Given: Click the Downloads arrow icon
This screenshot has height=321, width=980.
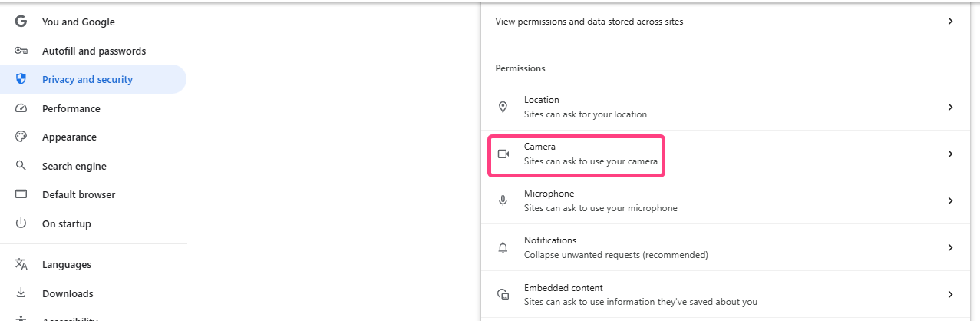Looking at the screenshot, I should (x=21, y=293).
